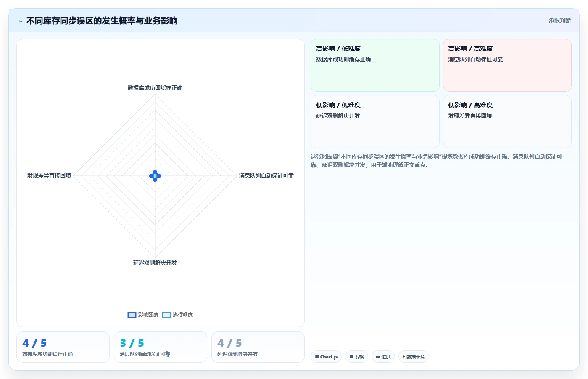Click the radar axis label 数据库成功即缓存正确
Image resolution: width=588 pixels, height=379 pixels.
pyautogui.click(x=155, y=88)
